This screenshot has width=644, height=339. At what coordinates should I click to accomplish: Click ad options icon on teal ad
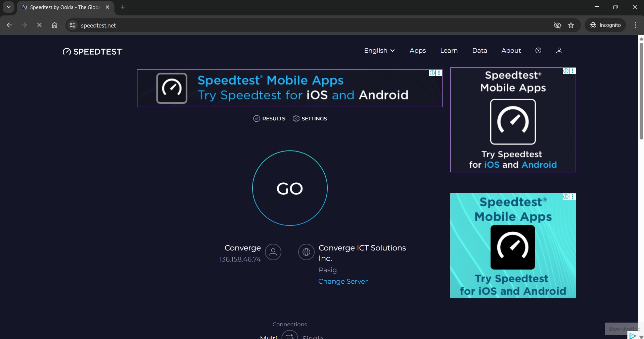[x=573, y=196]
